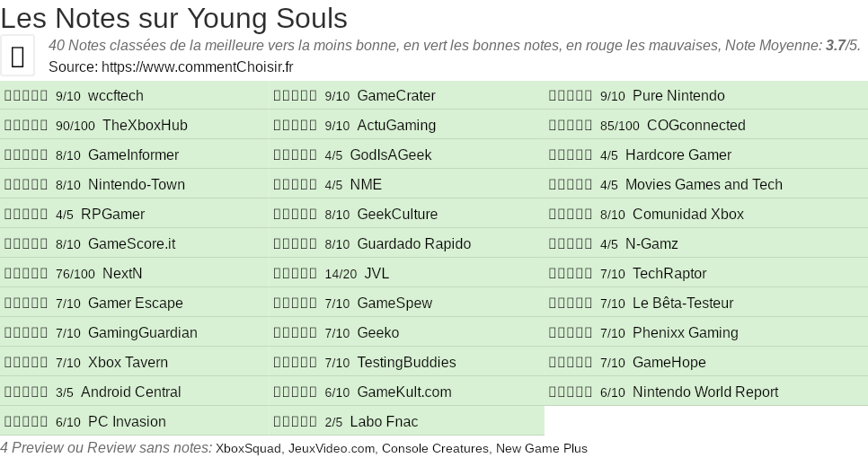Viewport: 868px width, 458px height.
Task: Click the star rating beside Android Central
Action: (x=26, y=392)
